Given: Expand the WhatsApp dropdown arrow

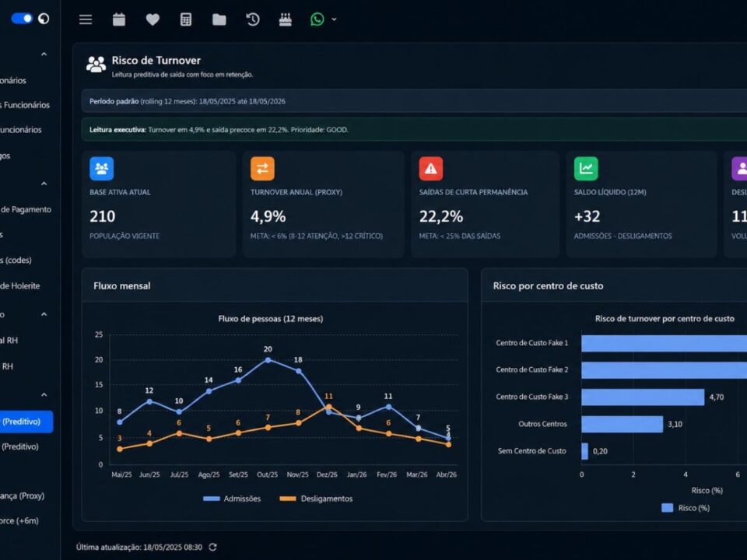Looking at the screenshot, I should [x=334, y=19].
